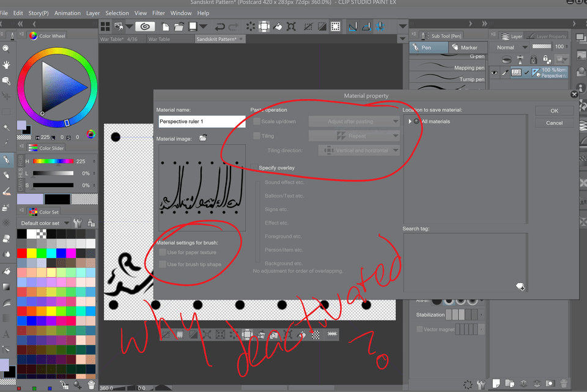Screen dimensions: 587x392
Task: Switch to the War Table document tab
Action: 160,39
